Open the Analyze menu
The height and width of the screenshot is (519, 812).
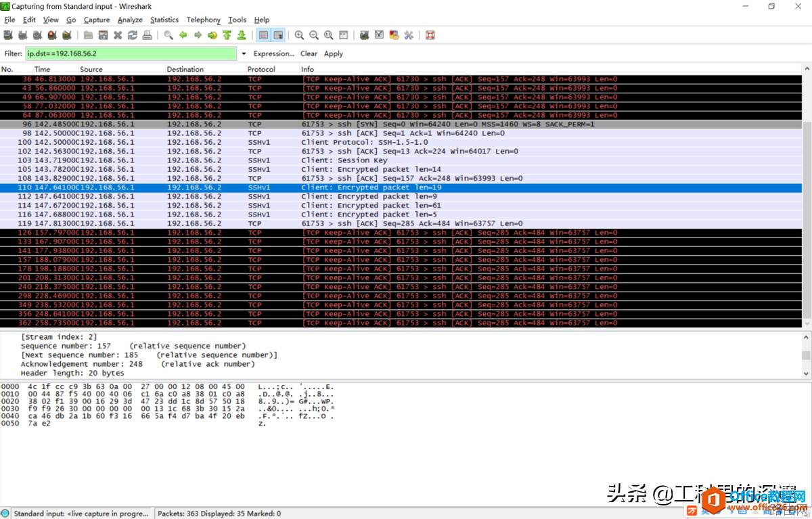click(x=130, y=20)
